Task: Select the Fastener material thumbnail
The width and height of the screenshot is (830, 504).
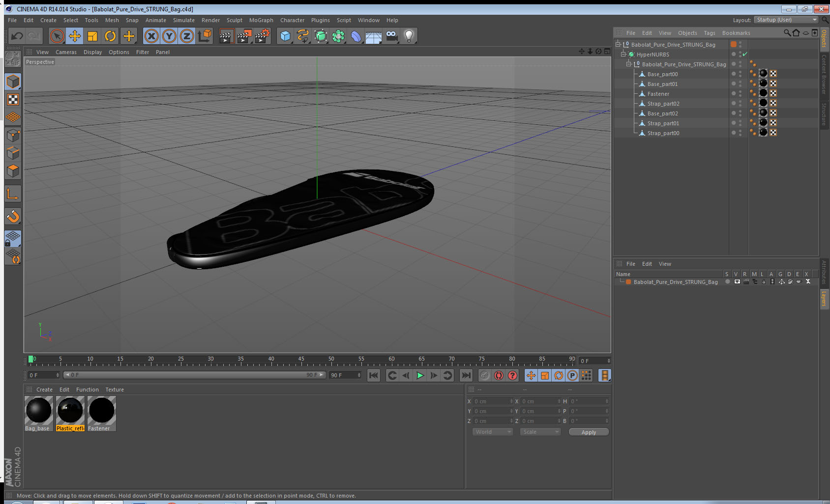Action: point(102,410)
